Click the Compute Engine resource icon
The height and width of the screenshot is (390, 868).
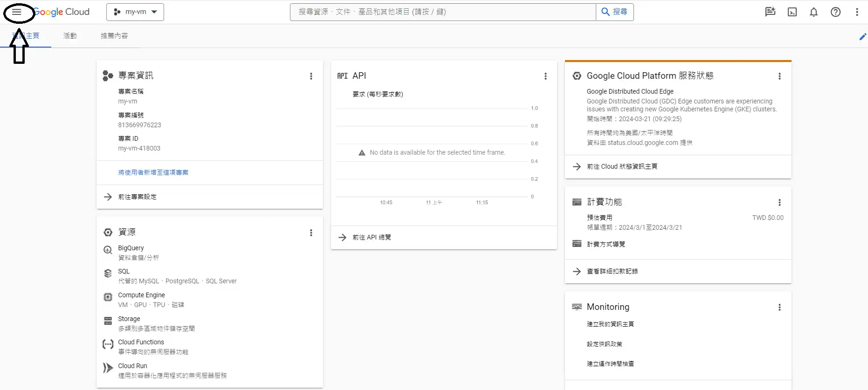(x=108, y=297)
